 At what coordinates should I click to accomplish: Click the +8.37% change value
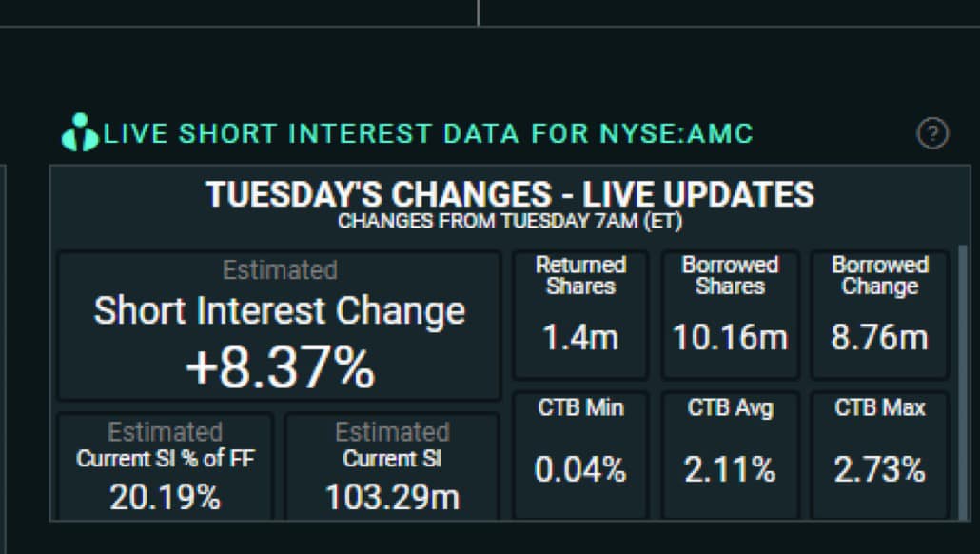[279, 364]
